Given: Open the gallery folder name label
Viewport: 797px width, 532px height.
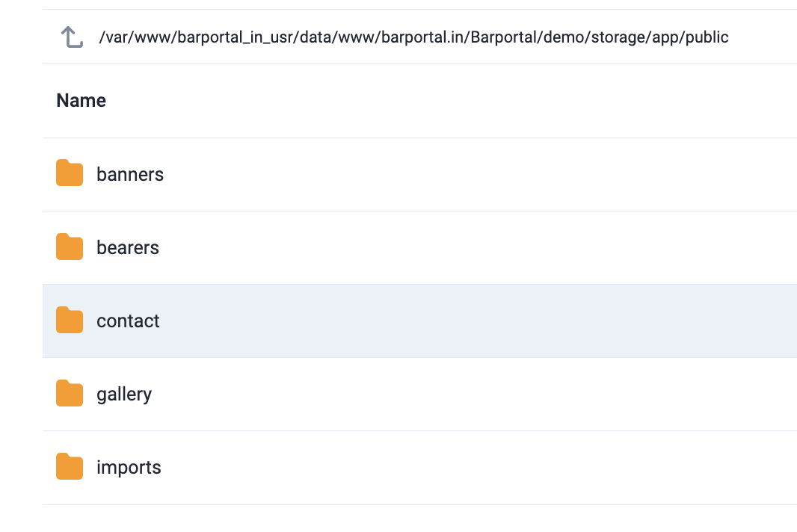Looking at the screenshot, I should coord(124,394).
